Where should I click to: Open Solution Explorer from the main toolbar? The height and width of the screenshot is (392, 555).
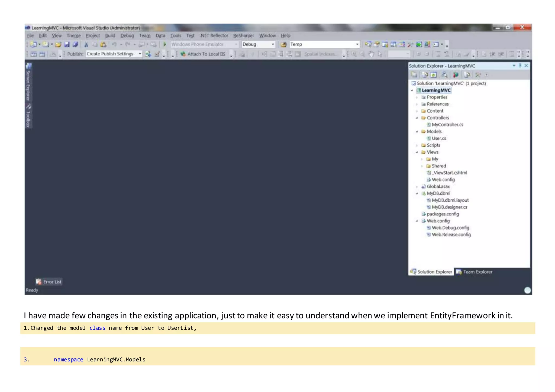(x=368, y=44)
